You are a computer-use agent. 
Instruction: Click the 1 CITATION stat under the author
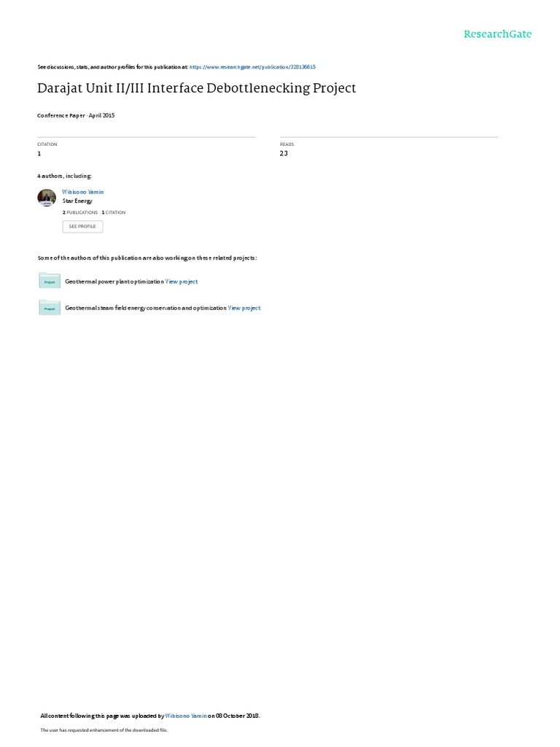(x=114, y=212)
